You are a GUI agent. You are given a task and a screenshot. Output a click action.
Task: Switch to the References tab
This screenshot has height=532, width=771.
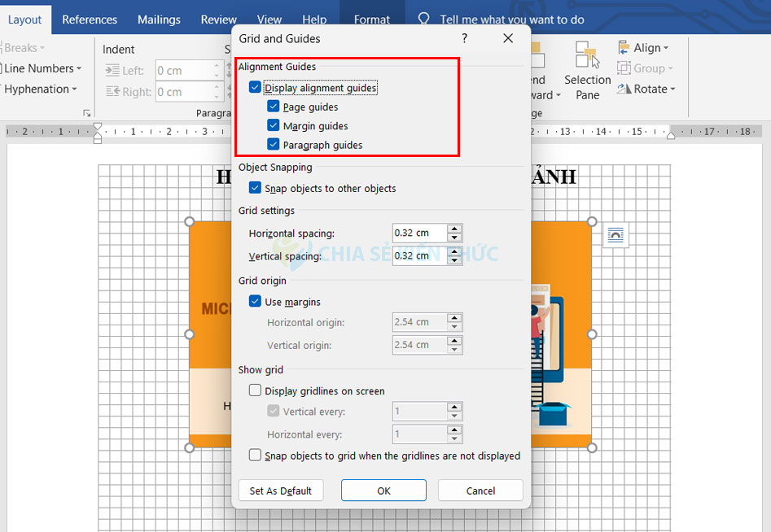(x=90, y=20)
